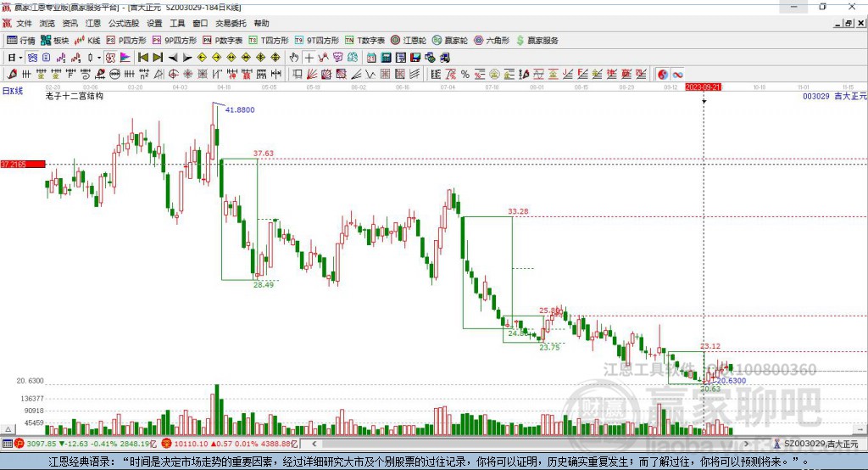Image resolution: width=868 pixels, height=470 pixels.
Task: Open the 板块 sector view
Action: point(55,41)
